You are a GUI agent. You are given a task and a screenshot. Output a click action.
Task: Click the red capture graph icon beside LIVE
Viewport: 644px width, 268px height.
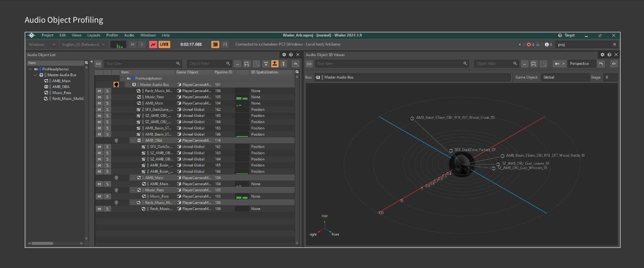[153, 44]
